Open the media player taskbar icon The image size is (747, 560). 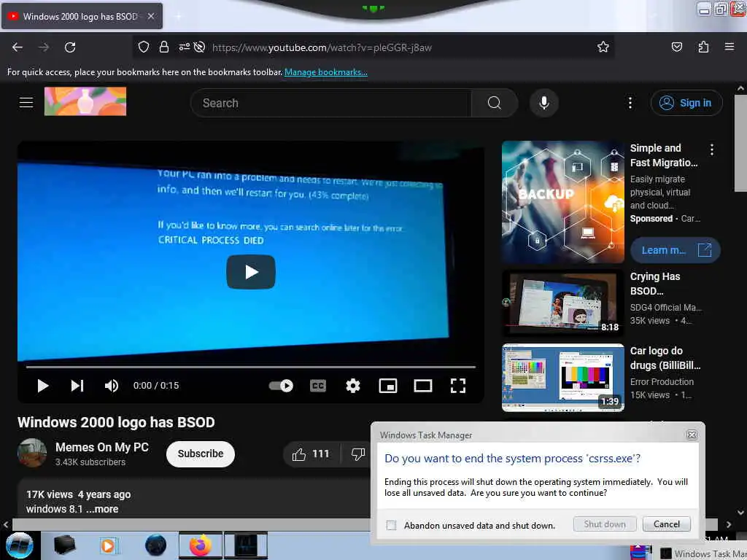pos(109,545)
